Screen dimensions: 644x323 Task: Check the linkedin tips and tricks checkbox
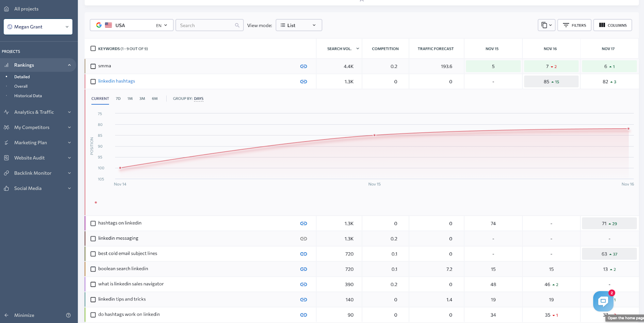point(93,300)
